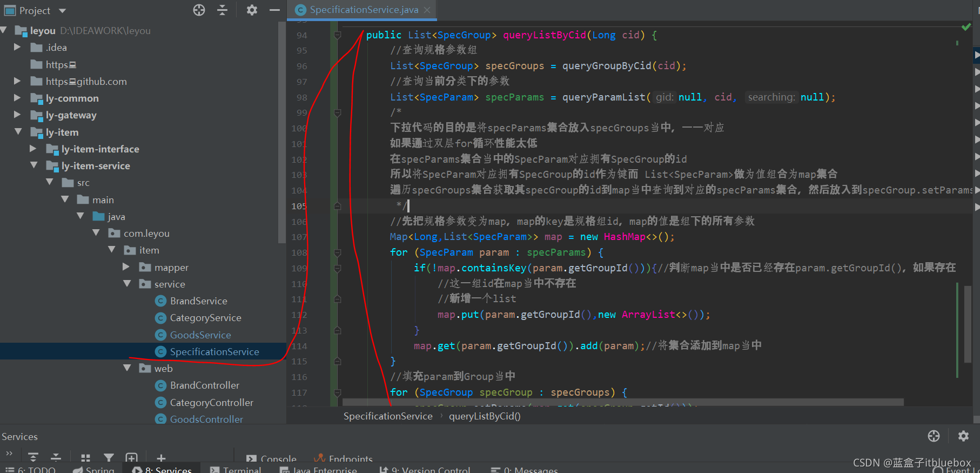
Task: Close the SpecificationService.java tab
Action: click(x=427, y=10)
